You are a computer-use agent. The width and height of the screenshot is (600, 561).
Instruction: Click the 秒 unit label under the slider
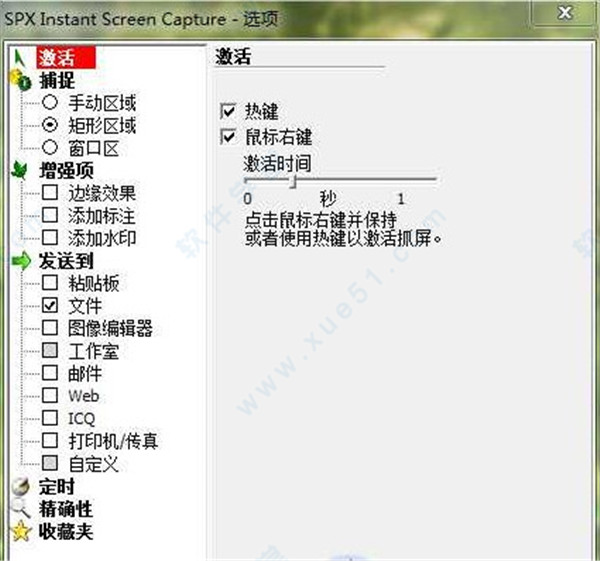(x=328, y=198)
